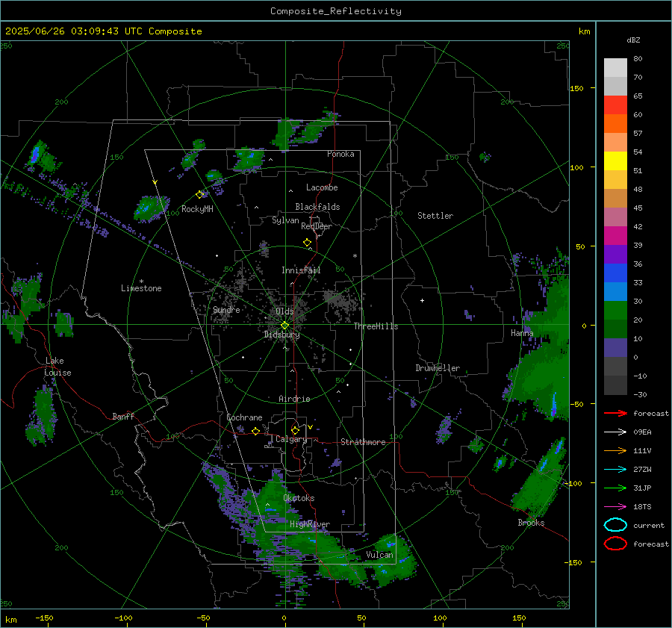Viewport: 672px width, 628px height.
Task: Click the ThreeHills city label
Action: point(376,326)
